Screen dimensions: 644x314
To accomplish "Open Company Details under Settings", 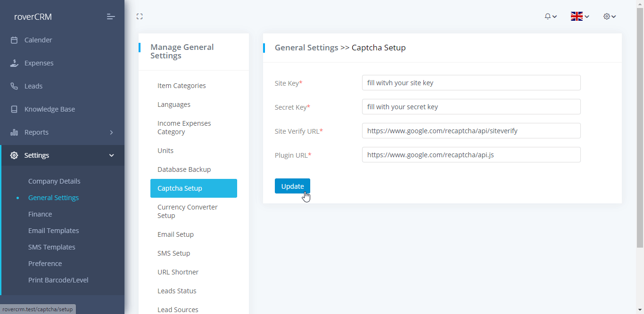I will tap(54, 181).
